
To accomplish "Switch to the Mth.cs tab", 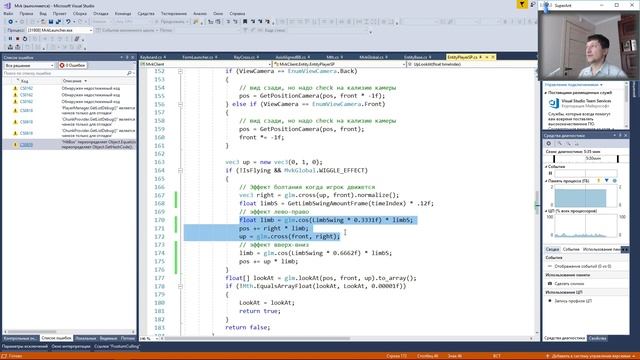I will pyautogui.click(x=334, y=57).
